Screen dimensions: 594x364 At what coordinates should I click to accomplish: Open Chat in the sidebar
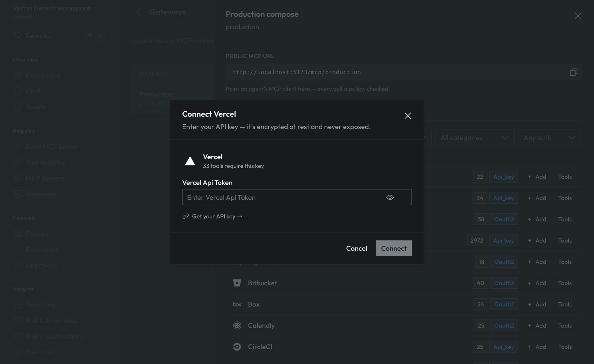pos(33,91)
